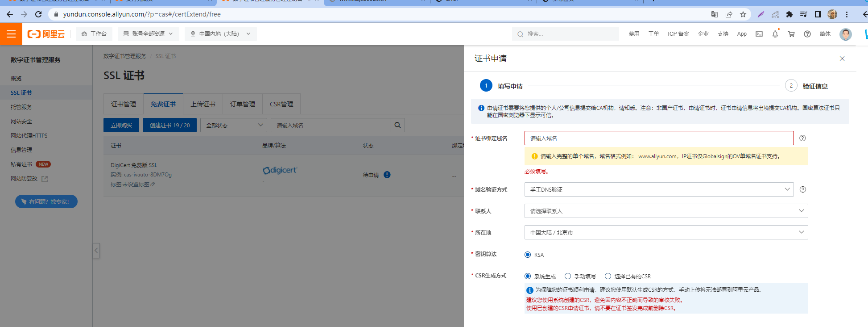Switch to the CSR管理 tab

click(x=281, y=104)
